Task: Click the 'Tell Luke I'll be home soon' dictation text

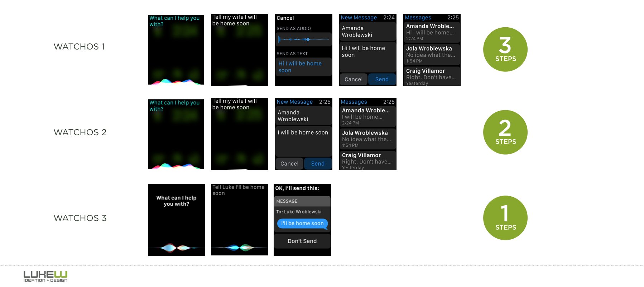Action: [x=239, y=190]
